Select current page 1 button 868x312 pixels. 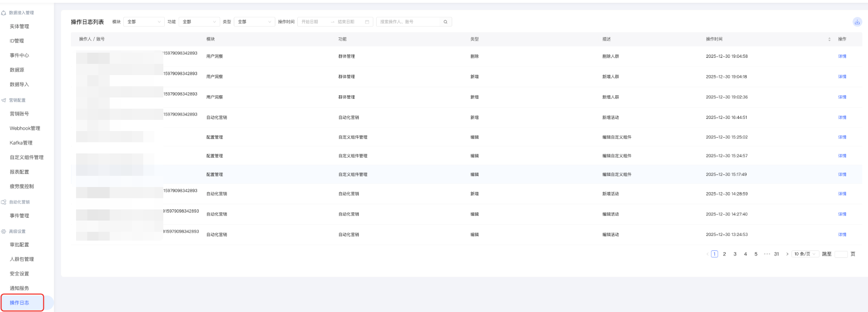(714, 254)
